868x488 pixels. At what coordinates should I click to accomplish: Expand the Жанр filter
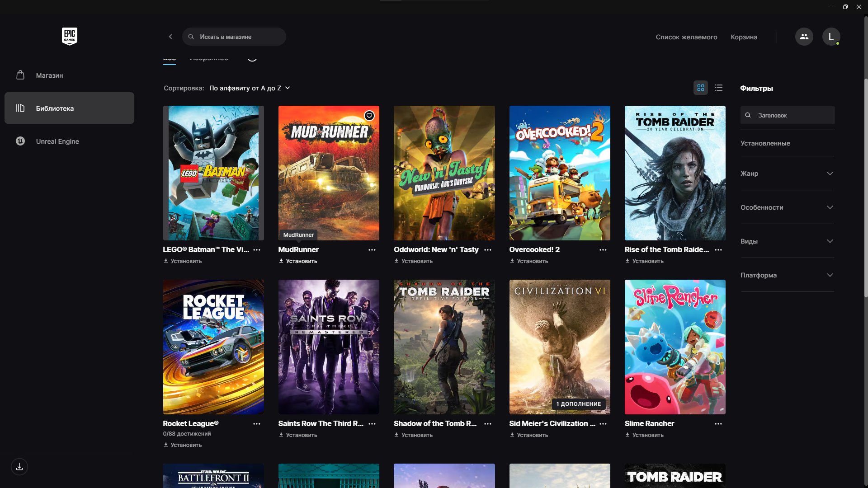787,174
